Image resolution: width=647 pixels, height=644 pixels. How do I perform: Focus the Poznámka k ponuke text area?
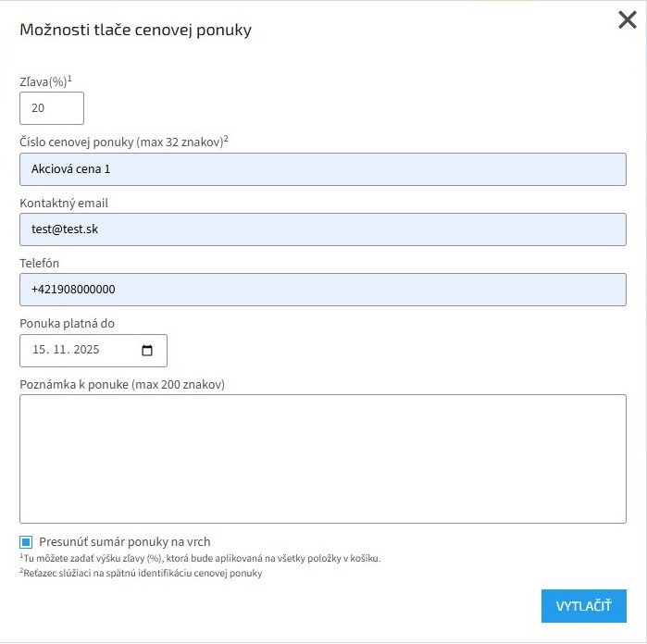coord(322,459)
